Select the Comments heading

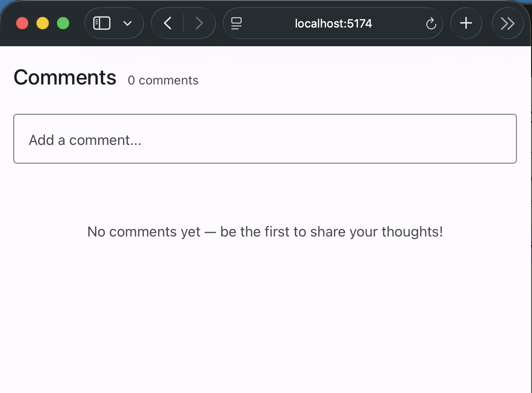[x=65, y=78]
